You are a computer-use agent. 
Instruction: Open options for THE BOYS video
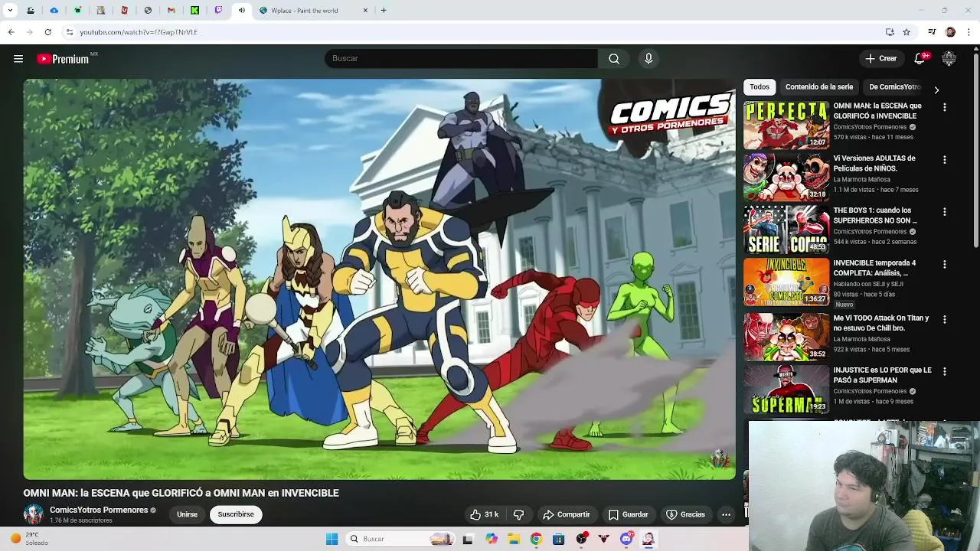(x=945, y=212)
